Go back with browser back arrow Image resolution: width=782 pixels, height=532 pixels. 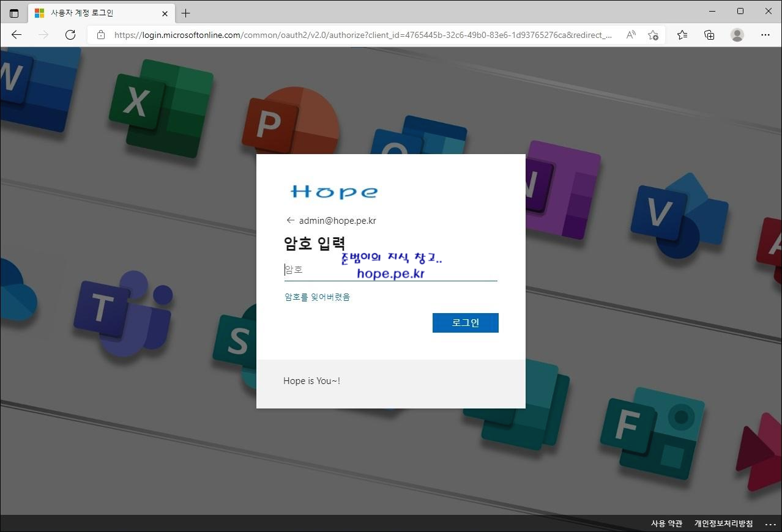click(x=17, y=35)
